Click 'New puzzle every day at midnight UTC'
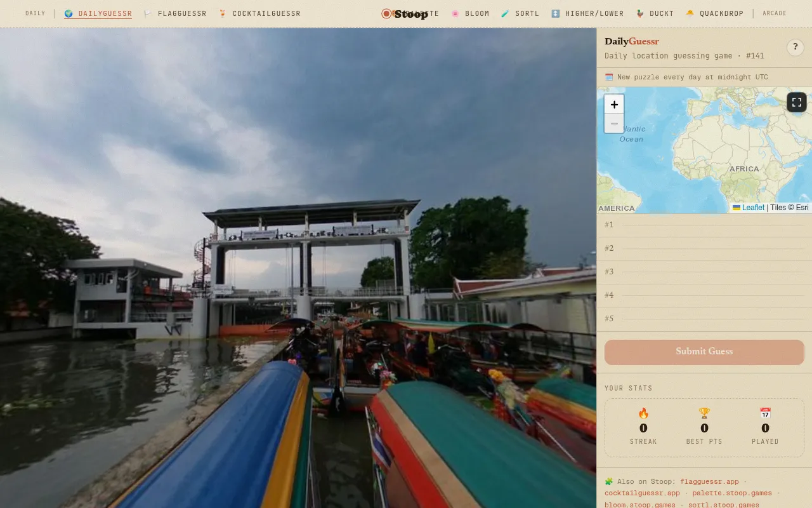The image size is (812, 508). tap(693, 77)
